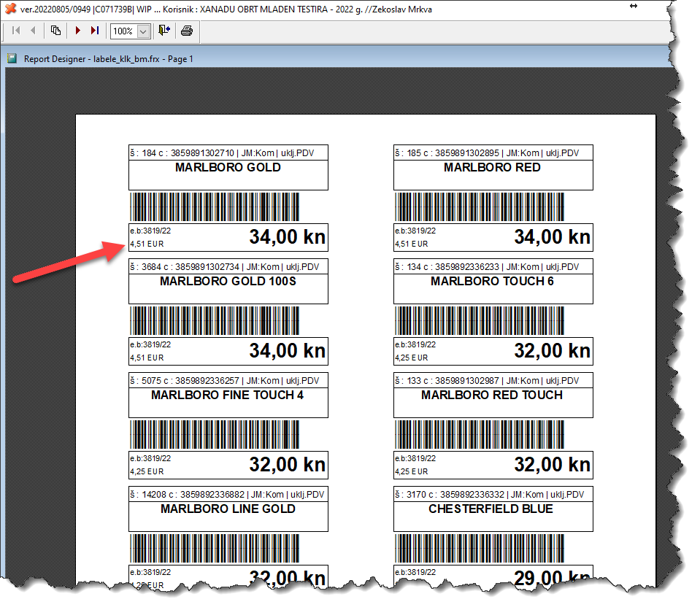This screenshot has height=610, width=700.
Task: Click the Report Designer window icon
Action: tap(12, 58)
